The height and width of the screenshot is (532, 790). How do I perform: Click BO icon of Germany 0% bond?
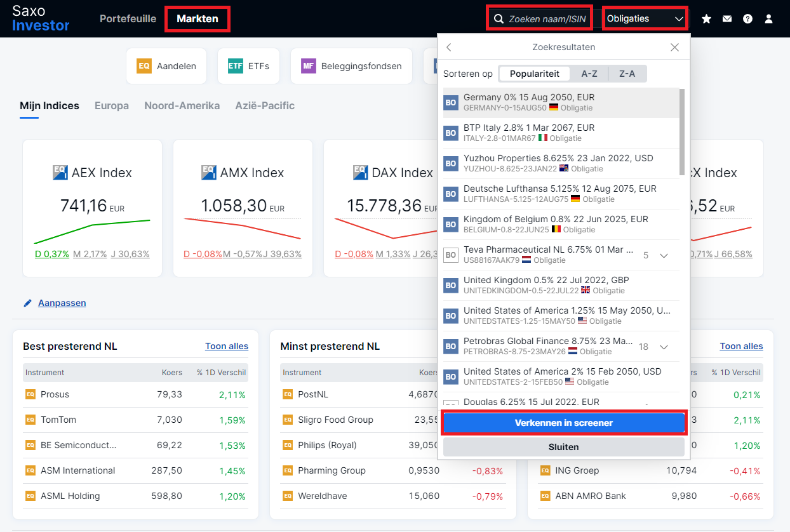tap(451, 102)
